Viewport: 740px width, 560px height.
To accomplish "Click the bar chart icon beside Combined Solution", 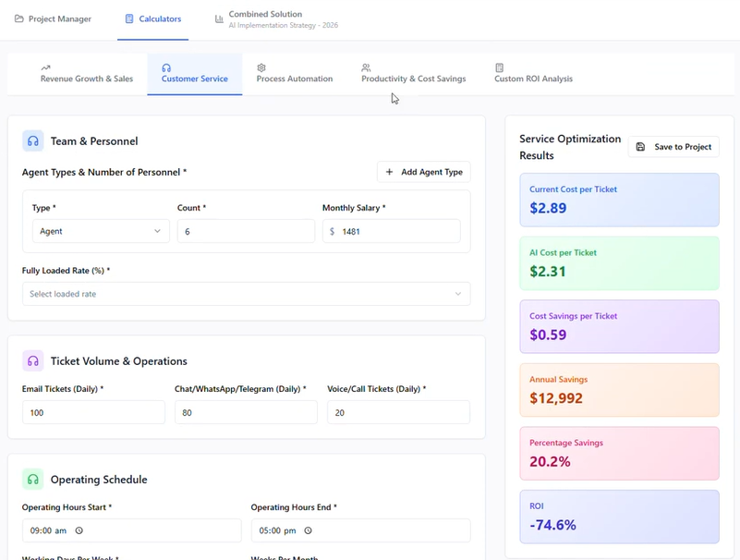I will [219, 18].
